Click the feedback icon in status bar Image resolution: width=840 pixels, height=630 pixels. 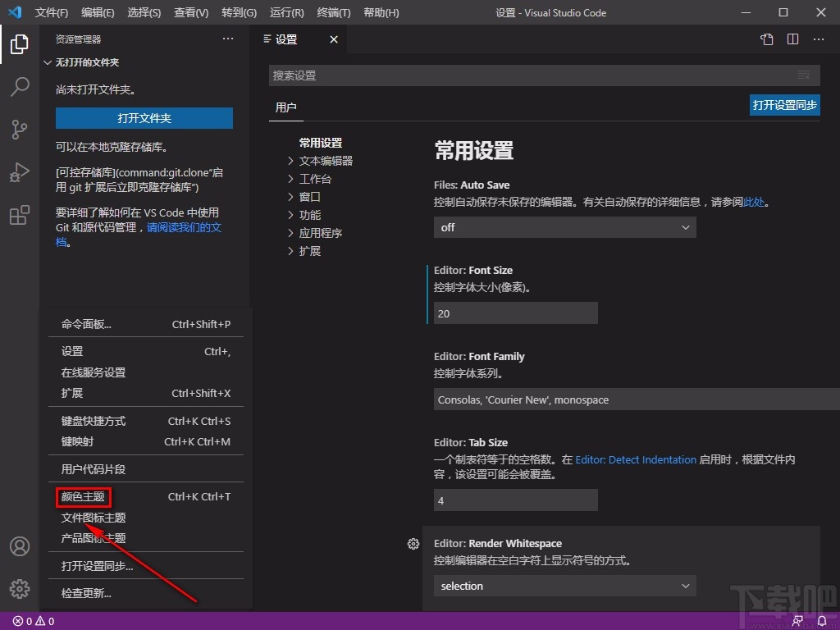click(797, 622)
